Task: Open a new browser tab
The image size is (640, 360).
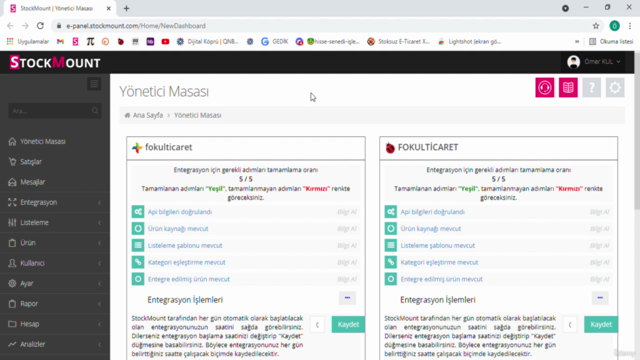Action: [127, 9]
